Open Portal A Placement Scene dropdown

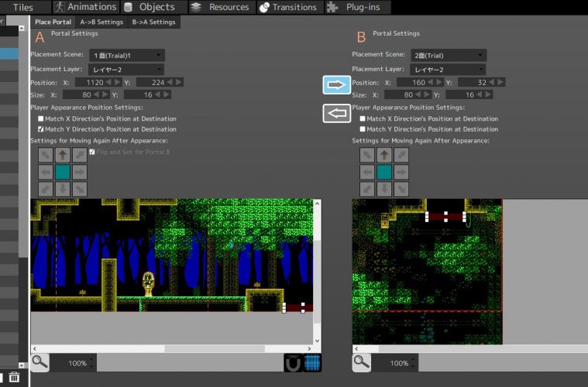(127, 56)
